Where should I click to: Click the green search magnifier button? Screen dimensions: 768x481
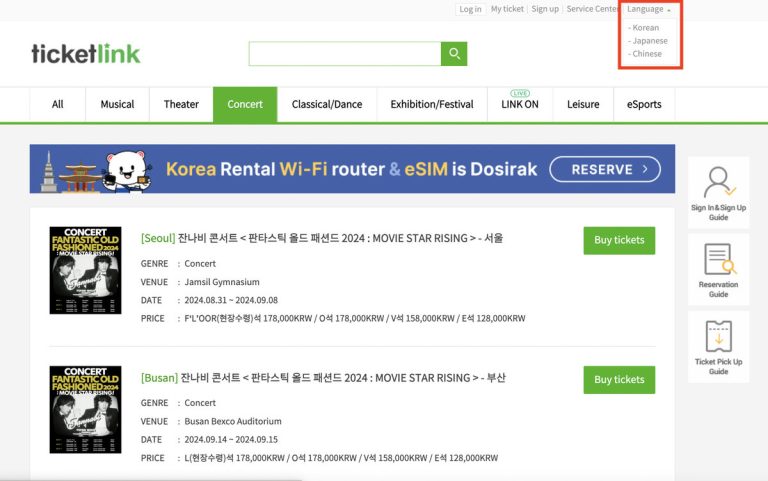coord(454,54)
